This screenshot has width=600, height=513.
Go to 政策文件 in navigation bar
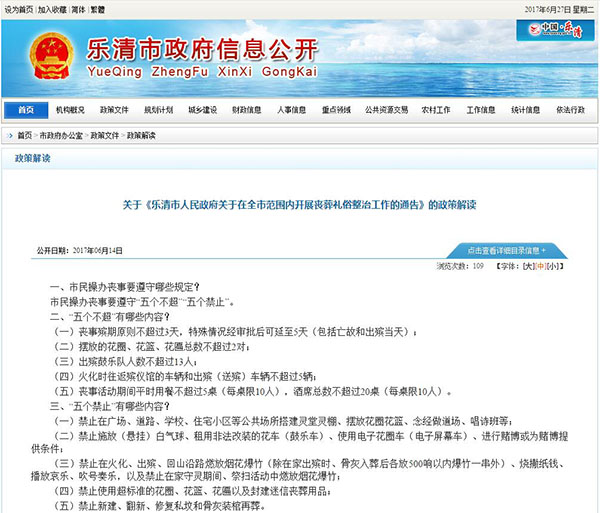click(x=114, y=109)
